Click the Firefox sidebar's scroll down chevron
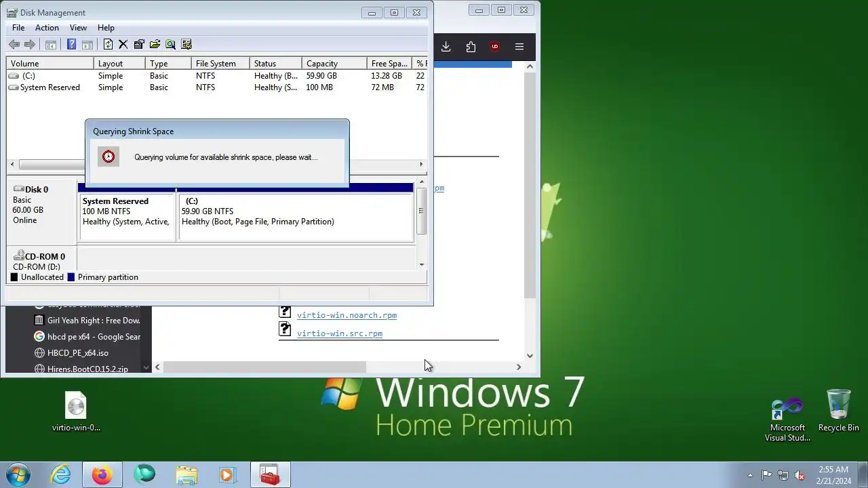This screenshot has width=868, height=488. pos(145,368)
